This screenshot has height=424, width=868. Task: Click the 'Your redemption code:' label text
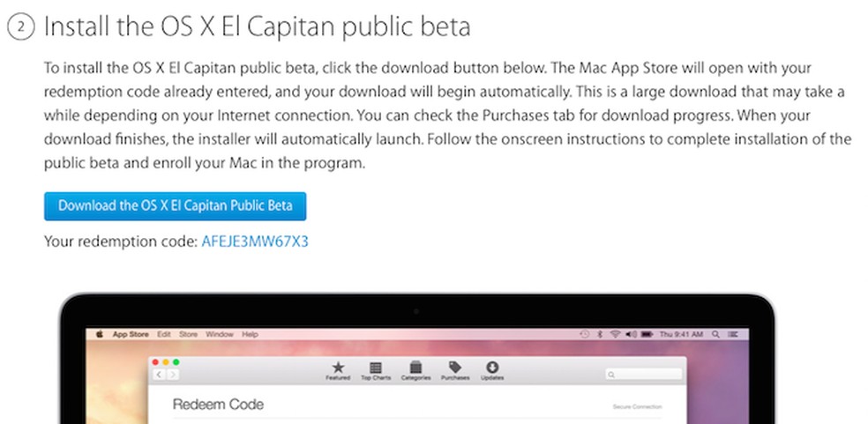[121, 242]
